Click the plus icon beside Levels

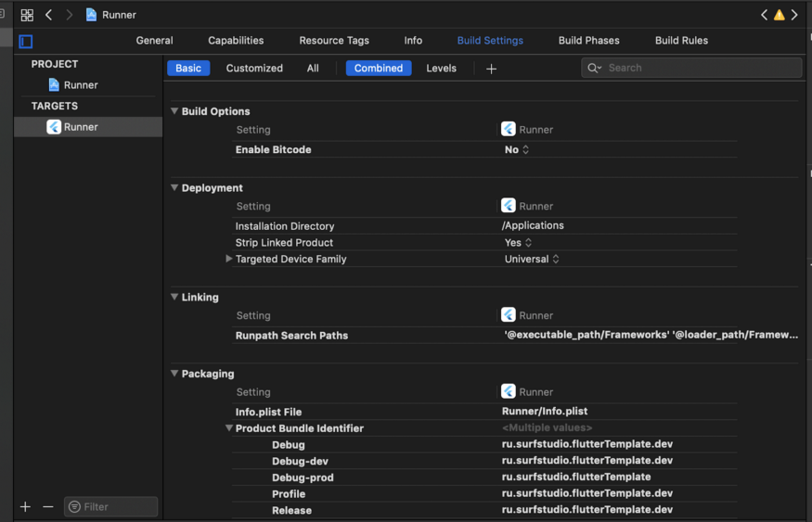click(x=491, y=69)
